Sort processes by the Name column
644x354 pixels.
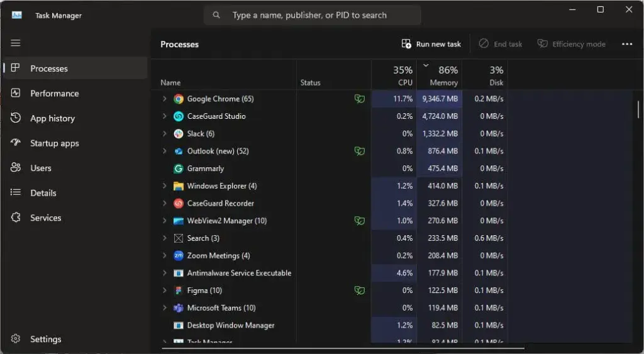point(225,75)
